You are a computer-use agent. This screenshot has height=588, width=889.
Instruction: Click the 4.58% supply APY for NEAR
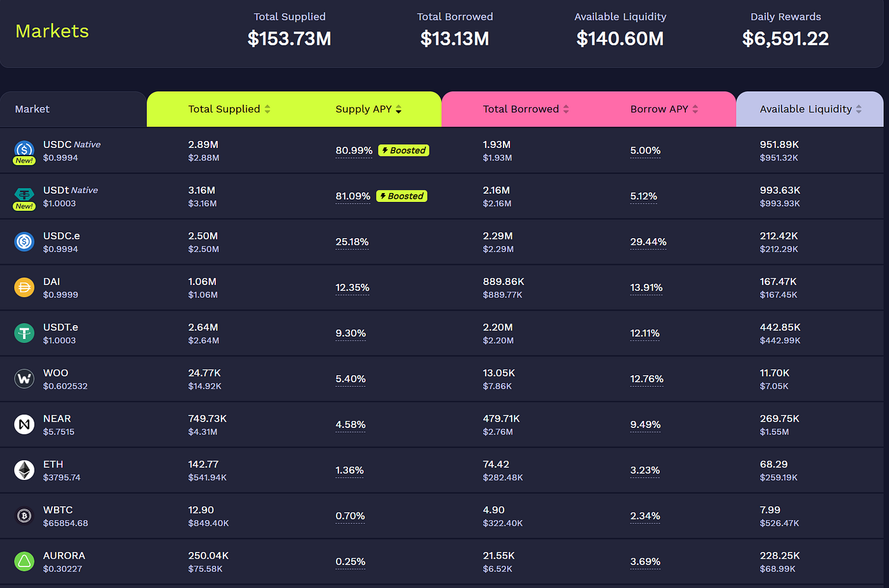pyautogui.click(x=351, y=425)
